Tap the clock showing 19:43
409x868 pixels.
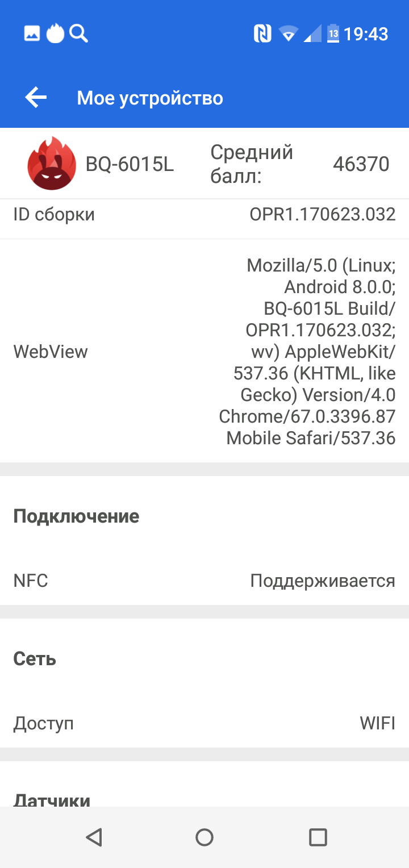(366, 34)
